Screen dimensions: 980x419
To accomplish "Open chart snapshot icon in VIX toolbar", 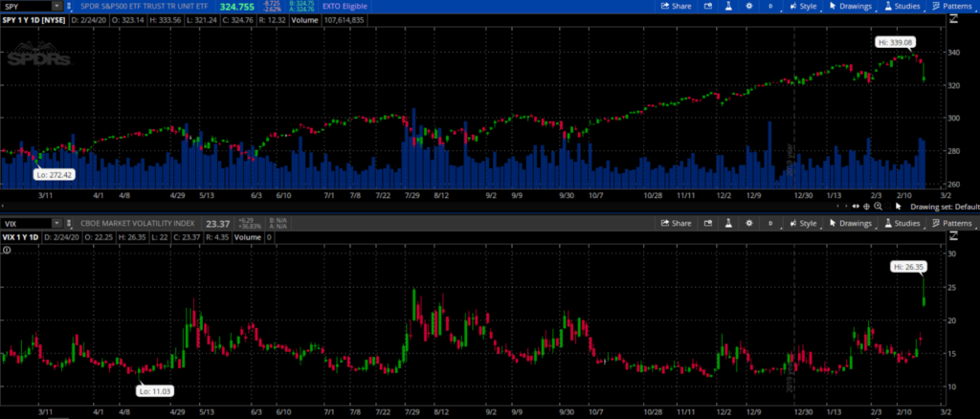I will [708, 223].
